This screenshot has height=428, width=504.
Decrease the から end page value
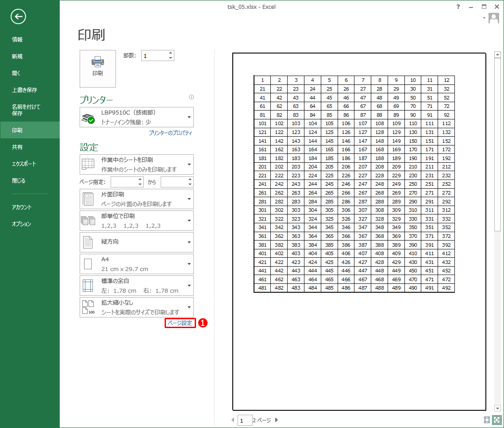[x=190, y=185]
